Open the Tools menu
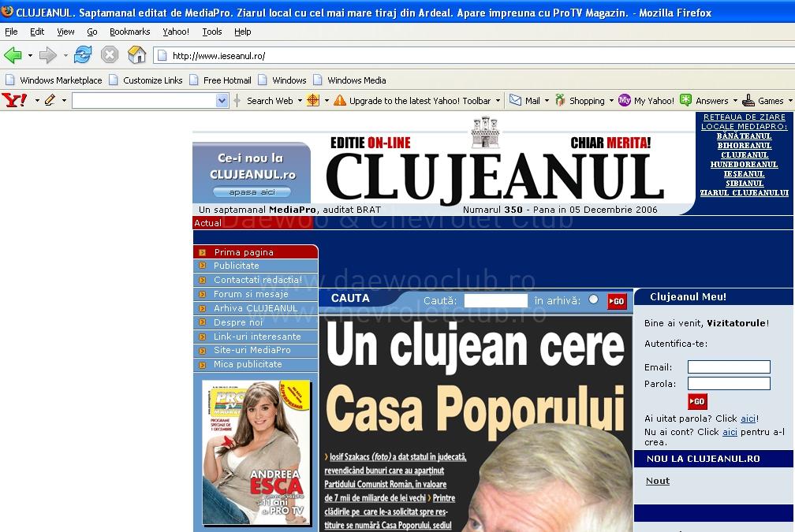The image size is (795, 532). [x=212, y=32]
